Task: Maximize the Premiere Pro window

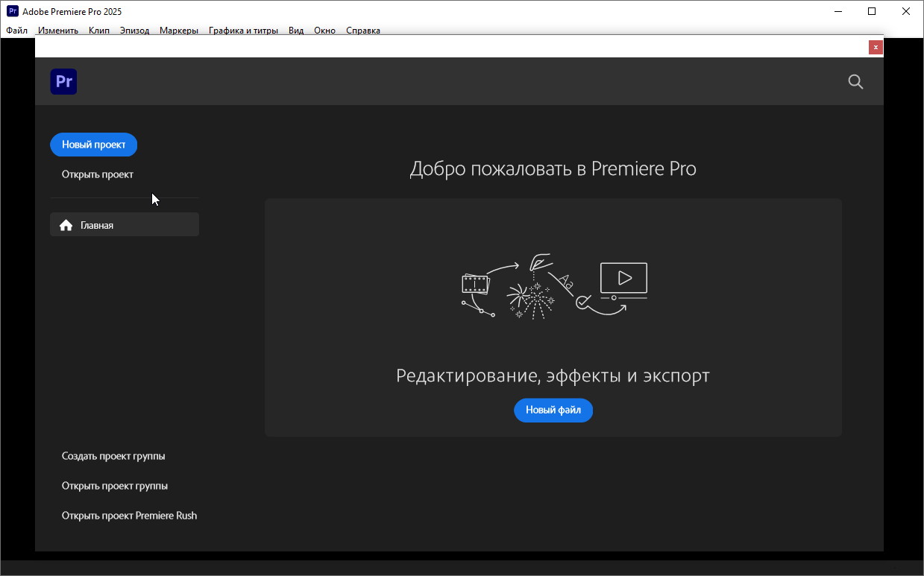Action: coord(872,11)
